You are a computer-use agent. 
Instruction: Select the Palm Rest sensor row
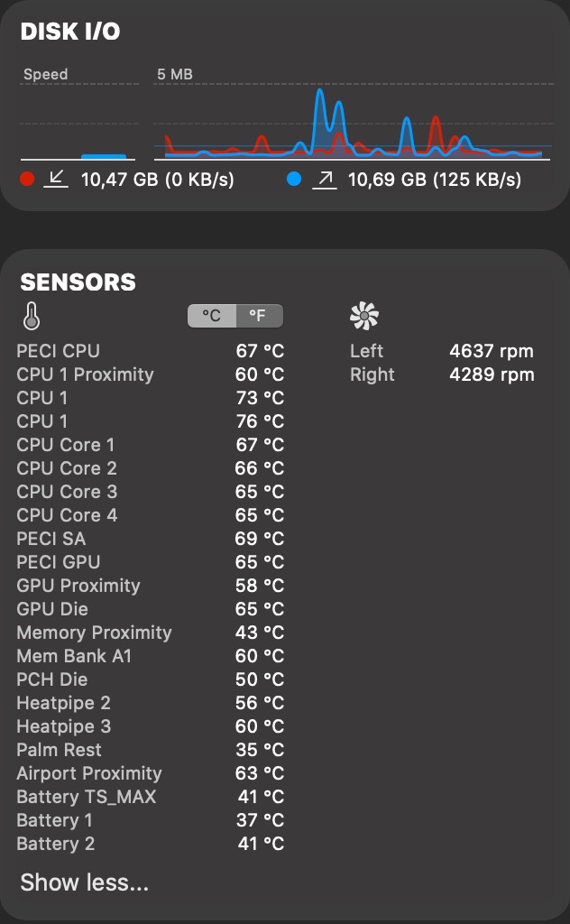point(151,750)
